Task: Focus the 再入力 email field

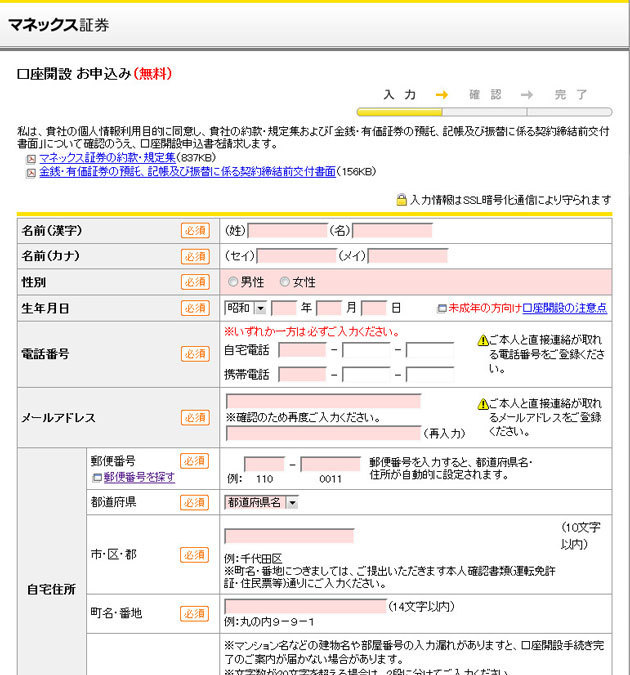Action: tap(323, 433)
